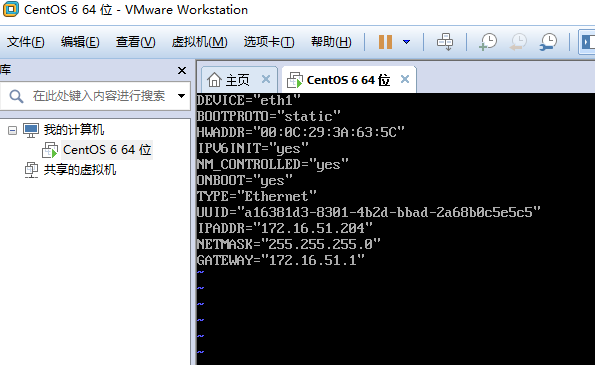Close the CentOS 6 64 位 tab
Image resolution: width=595 pixels, height=365 pixels.
tap(405, 79)
